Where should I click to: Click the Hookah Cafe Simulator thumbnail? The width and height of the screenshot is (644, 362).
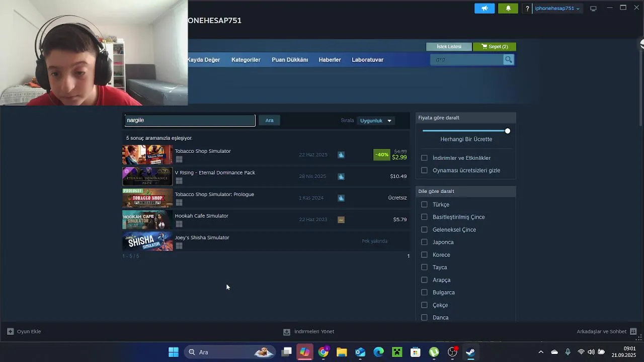[x=147, y=220]
